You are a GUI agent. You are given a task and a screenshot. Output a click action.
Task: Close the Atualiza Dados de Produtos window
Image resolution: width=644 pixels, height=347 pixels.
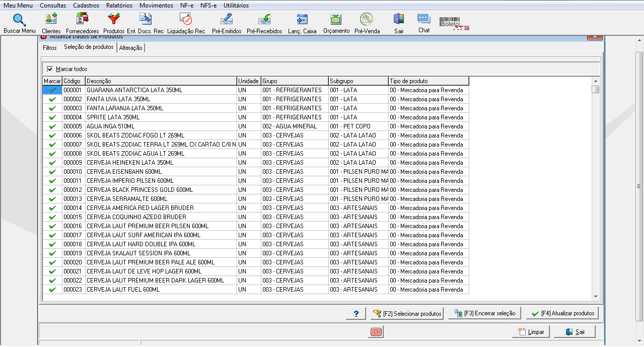595,36
